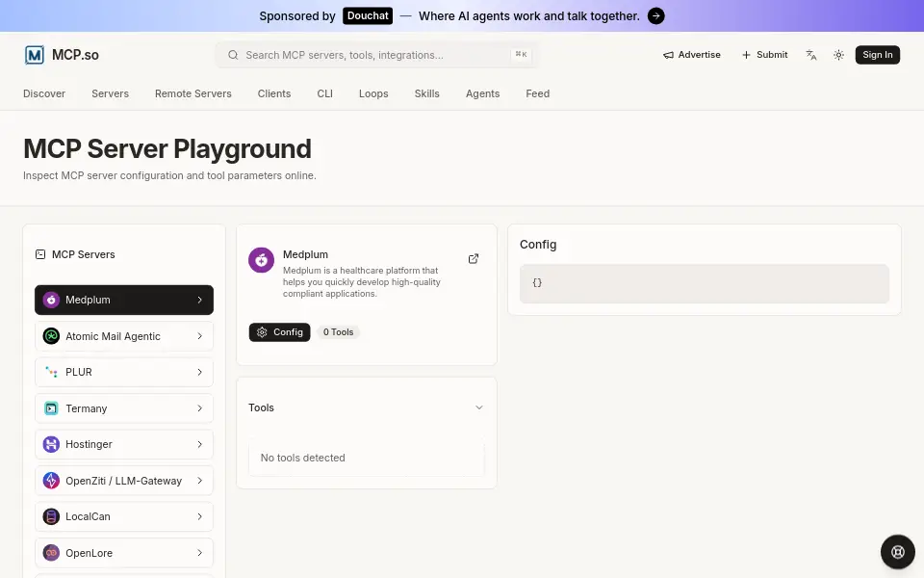Viewport: 924px width, 578px height.
Task: Click the Medplum card avatar icon
Action: [261, 260]
